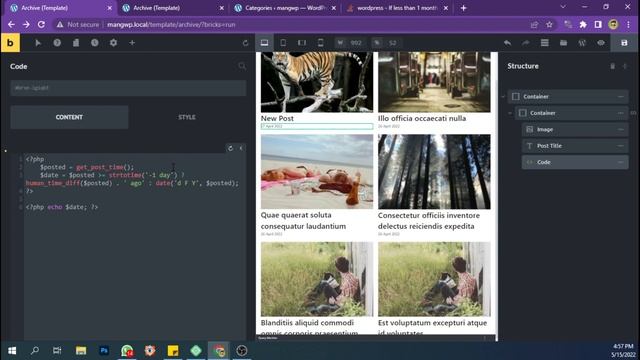Reload the canvas preview
The height and width of the screenshot is (360, 640).
pyautogui.click(x=245, y=43)
